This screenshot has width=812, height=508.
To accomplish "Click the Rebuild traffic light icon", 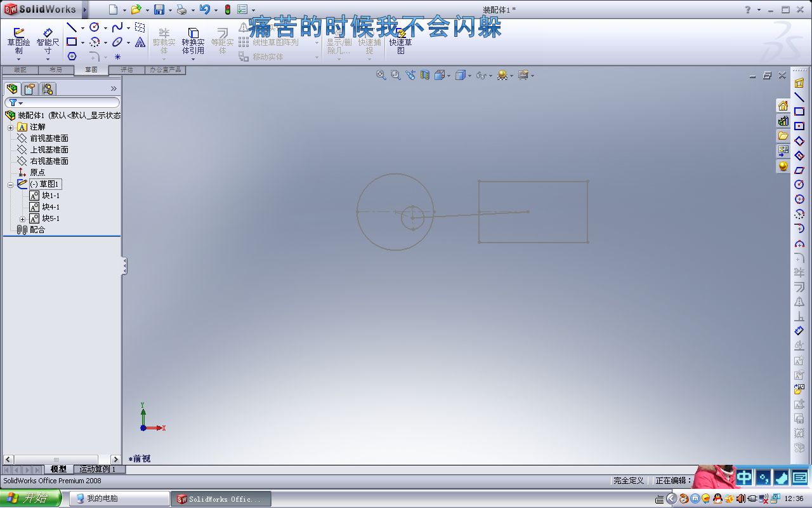I will tap(227, 10).
